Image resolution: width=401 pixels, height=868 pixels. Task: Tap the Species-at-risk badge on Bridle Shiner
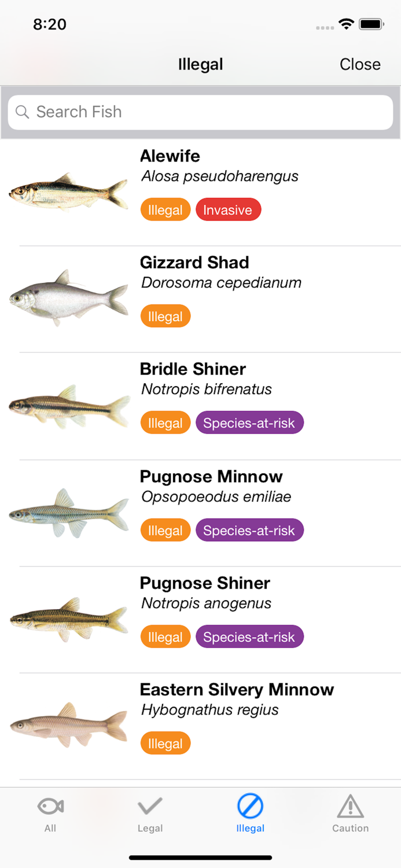pos(249,422)
